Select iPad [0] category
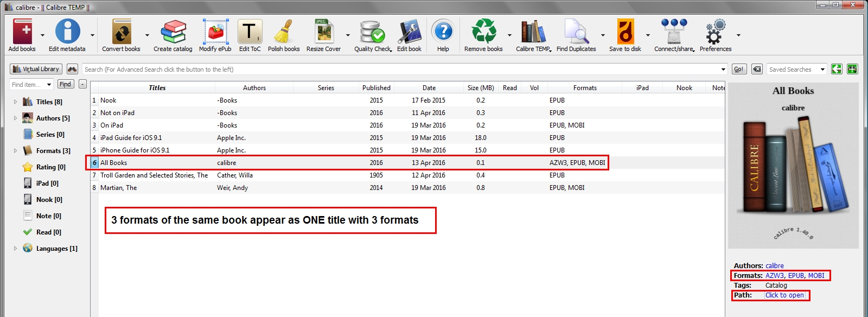Screen dimensions: 868x317 [47, 183]
